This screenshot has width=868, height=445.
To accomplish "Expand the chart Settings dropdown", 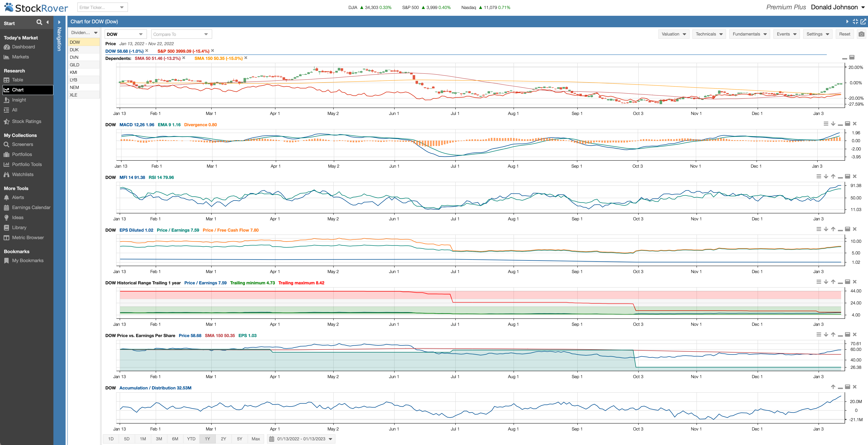I will click(x=818, y=34).
